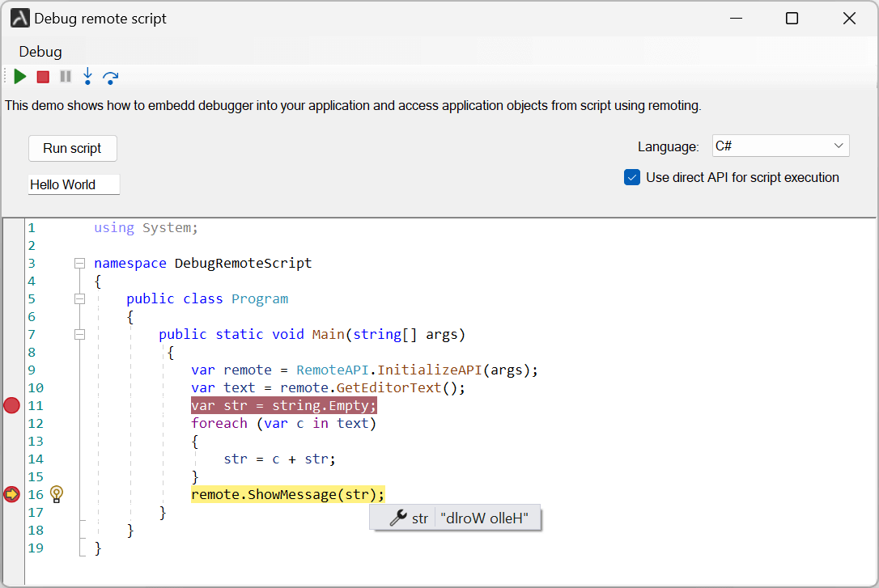Image resolution: width=879 pixels, height=588 pixels.
Task: Click the wrench icon in the str tooltip
Action: [x=398, y=518]
